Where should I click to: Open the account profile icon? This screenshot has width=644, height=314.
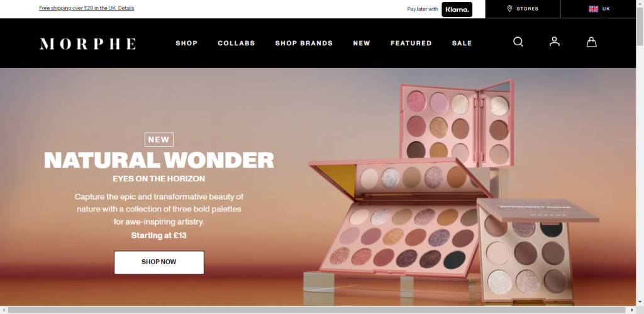pos(555,42)
